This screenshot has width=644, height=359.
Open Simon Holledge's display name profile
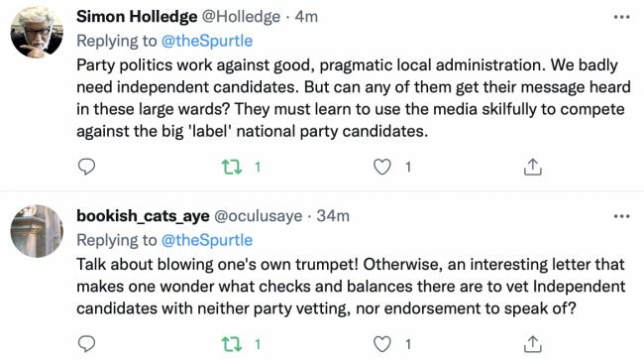tap(137, 17)
